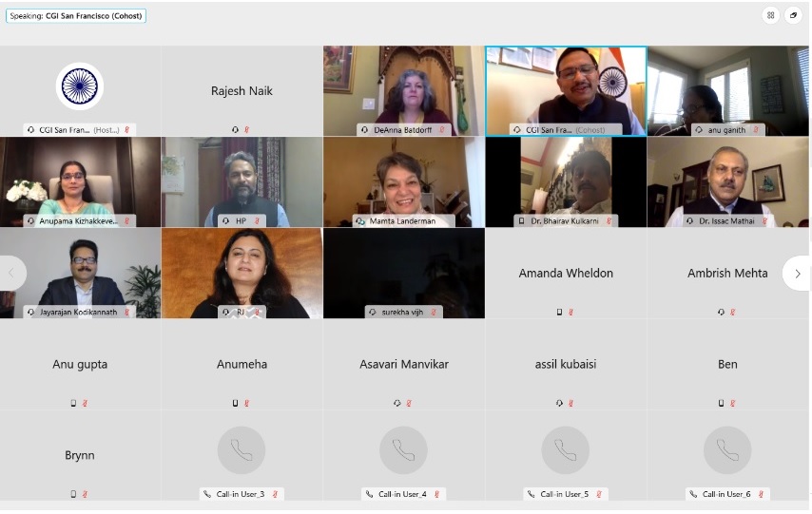Click the Ashoka Chakra host avatar
Viewport: 812px width, 514px height.
click(x=80, y=86)
